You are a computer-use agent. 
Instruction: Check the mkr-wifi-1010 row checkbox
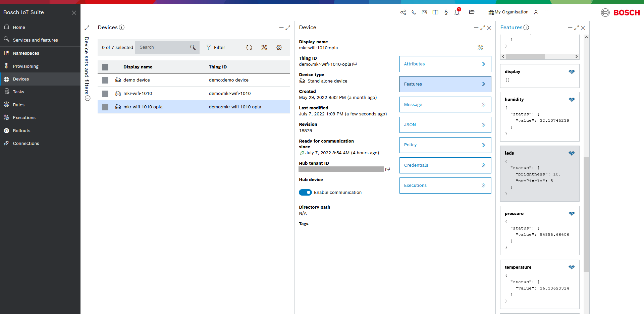pyautogui.click(x=105, y=94)
